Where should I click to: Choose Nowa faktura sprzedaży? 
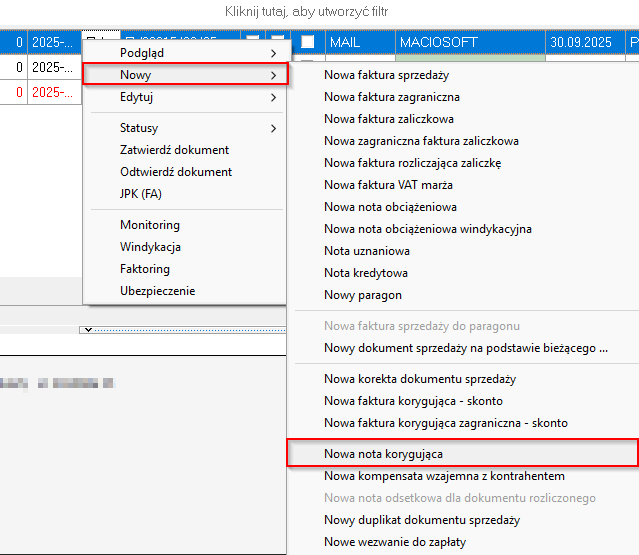pos(386,75)
